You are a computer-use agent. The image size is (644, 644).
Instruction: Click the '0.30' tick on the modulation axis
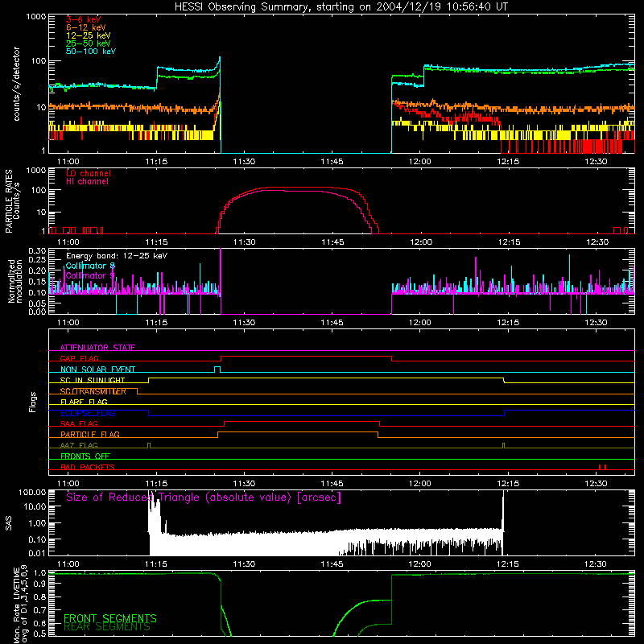click(37, 250)
